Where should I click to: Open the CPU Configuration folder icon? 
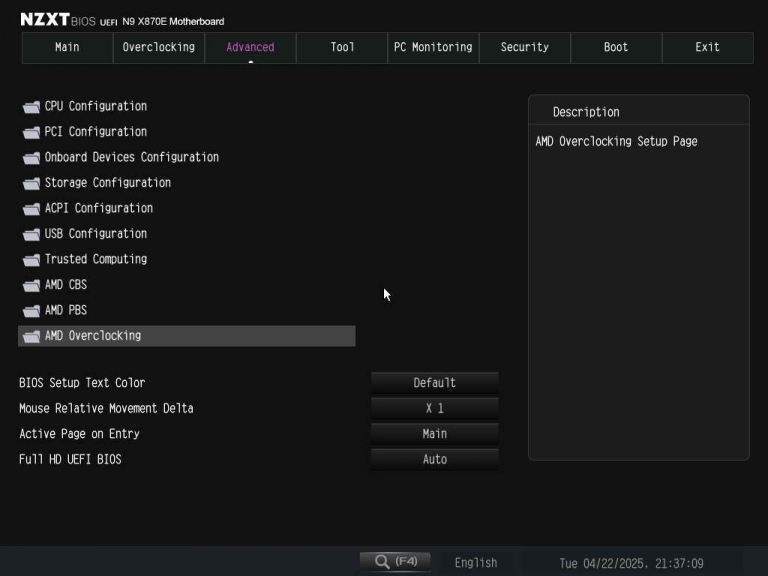(x=31, y=107)
